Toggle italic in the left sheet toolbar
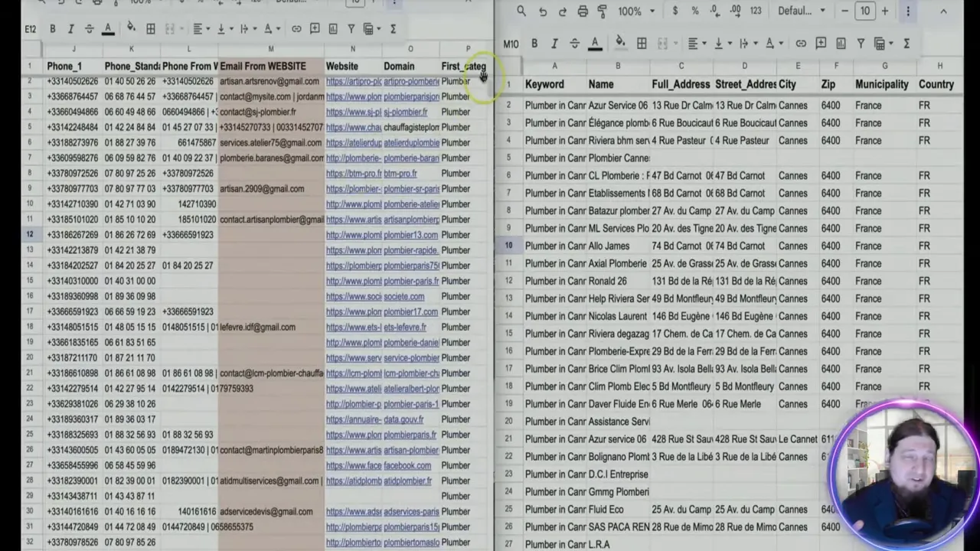 (70, 29)
